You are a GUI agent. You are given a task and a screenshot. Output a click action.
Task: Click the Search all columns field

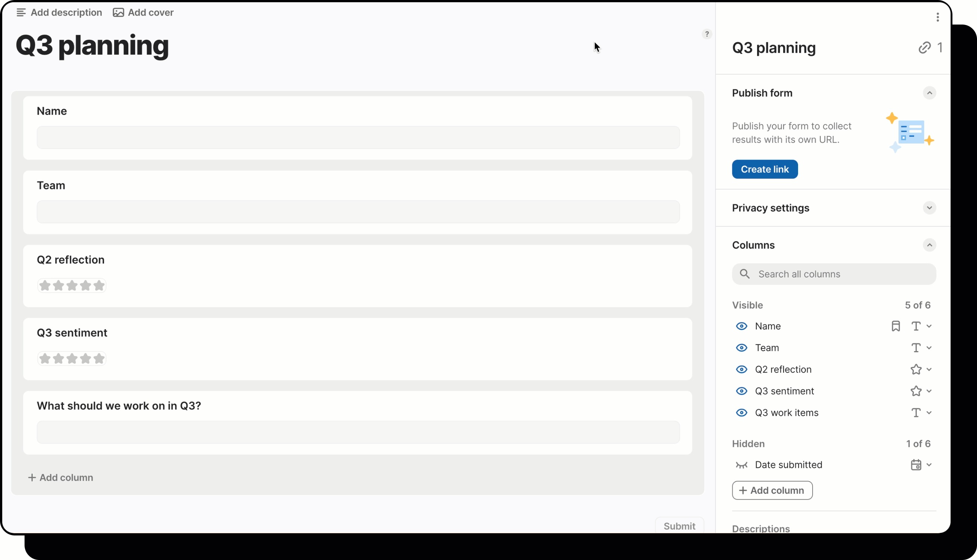[834, 274]
